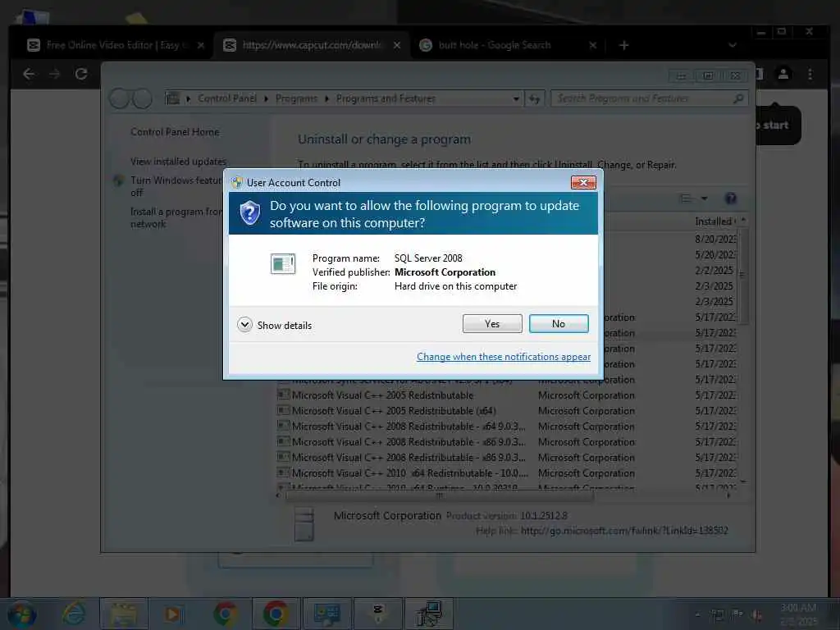Open Change when these notifications appear link

(x=504, y=357)
